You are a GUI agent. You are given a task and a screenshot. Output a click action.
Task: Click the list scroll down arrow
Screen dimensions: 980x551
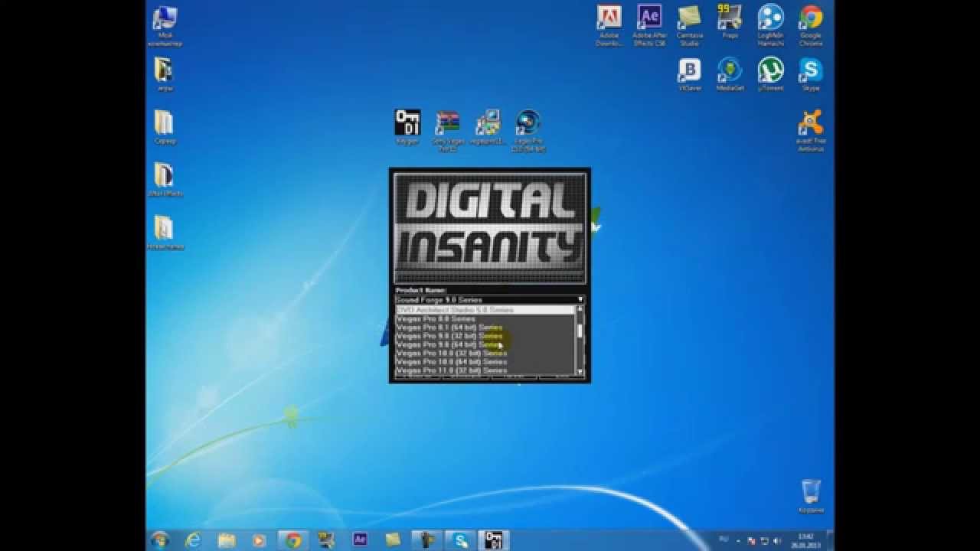(580, 372)
